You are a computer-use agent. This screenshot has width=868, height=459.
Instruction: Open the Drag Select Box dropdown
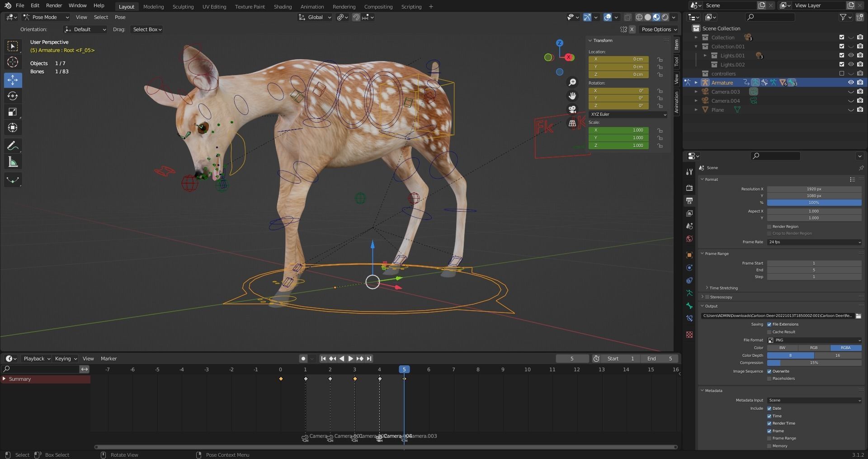click(147, 29)
